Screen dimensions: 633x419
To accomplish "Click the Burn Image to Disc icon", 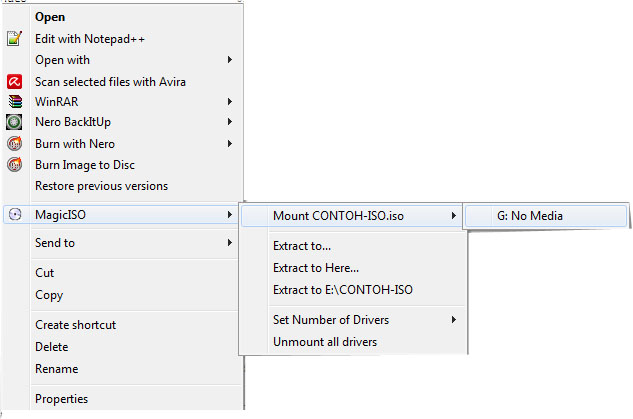I will pyautogui.click(x=14, y=165).
